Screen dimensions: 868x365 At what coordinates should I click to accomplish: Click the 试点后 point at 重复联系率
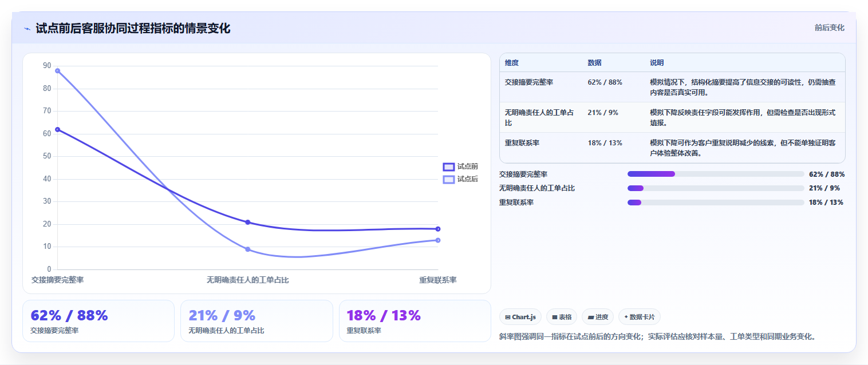[438, 240]
